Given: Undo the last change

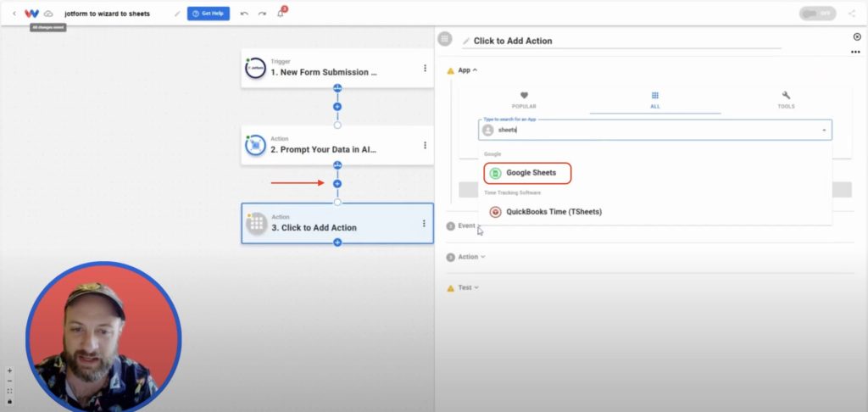Looking at the screenshot, I should point(244,14).
